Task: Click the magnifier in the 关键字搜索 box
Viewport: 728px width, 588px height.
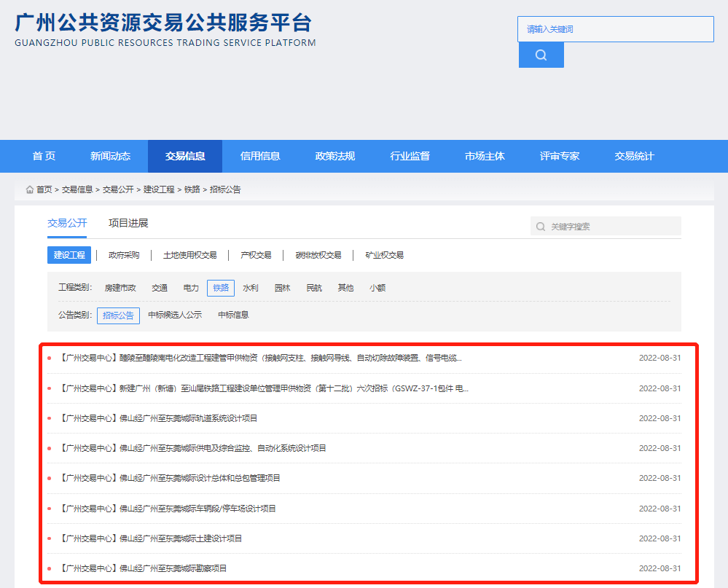Action: [540, 226]
